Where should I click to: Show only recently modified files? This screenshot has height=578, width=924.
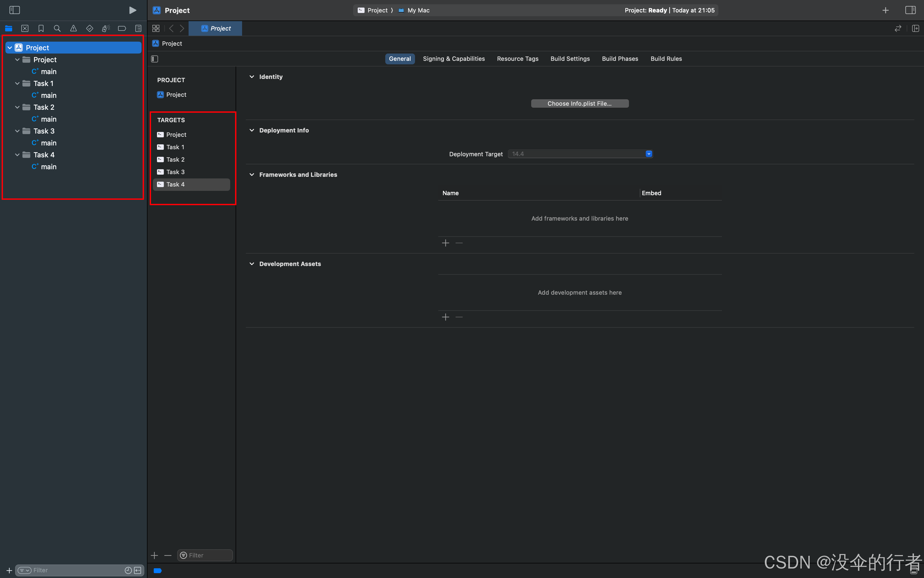pos(128,570)
